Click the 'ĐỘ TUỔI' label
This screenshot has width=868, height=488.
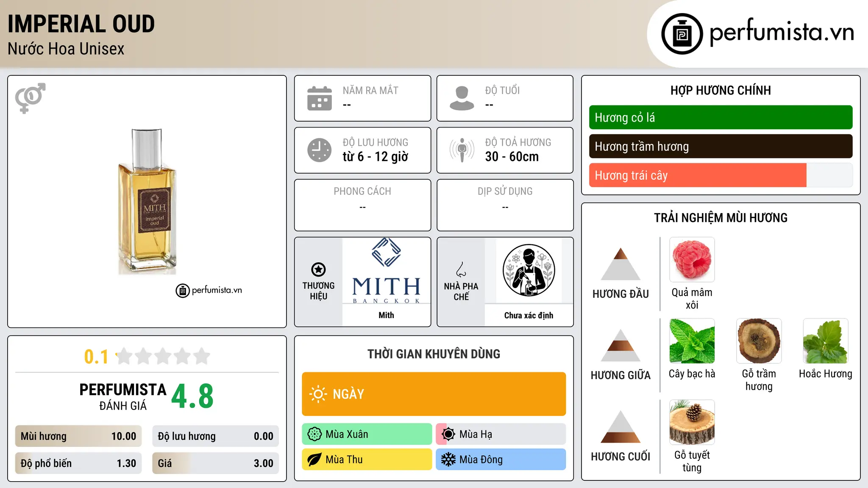click(502, 90)
